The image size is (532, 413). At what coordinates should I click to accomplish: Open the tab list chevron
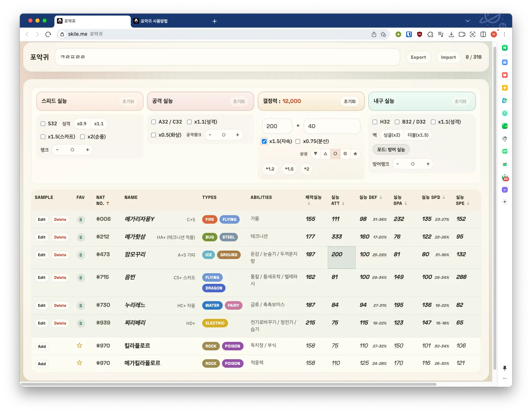pyautogui.click(x=468, y=21)
